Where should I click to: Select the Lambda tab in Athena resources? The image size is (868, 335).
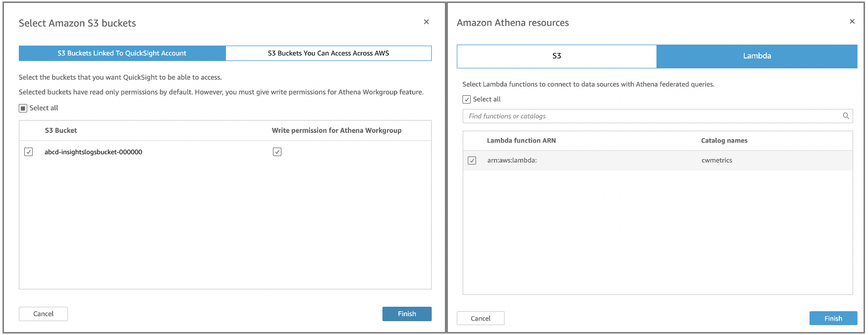point(757,56)
